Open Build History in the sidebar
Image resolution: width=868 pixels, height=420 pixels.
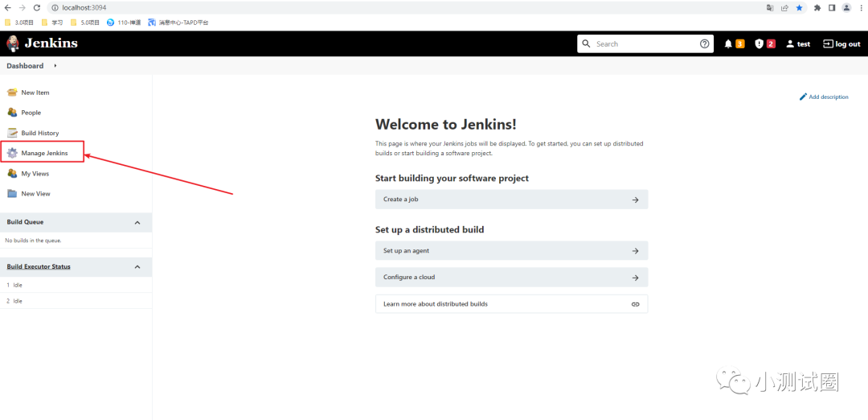pyautogui.click(x=40, y=133)
